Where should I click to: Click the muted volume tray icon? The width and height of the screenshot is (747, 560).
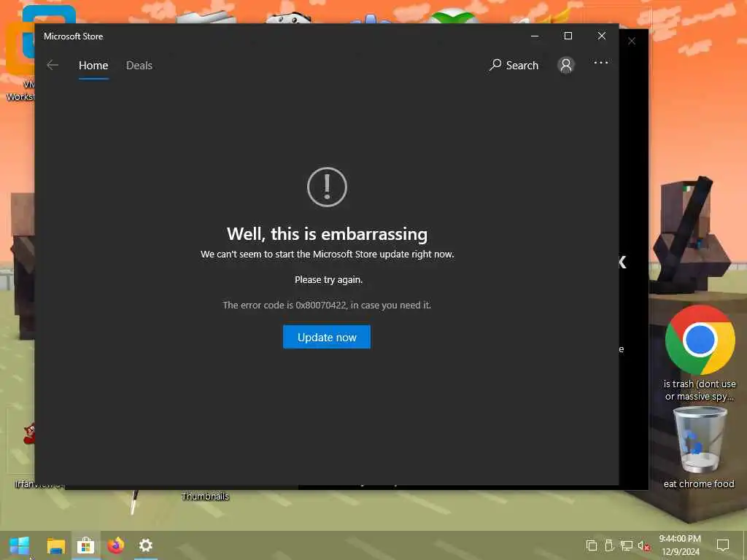(x=643, y=545)
